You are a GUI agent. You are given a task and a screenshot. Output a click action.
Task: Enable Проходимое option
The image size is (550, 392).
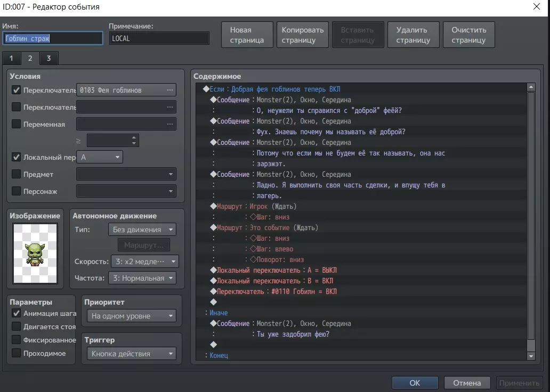click(16, 353)
